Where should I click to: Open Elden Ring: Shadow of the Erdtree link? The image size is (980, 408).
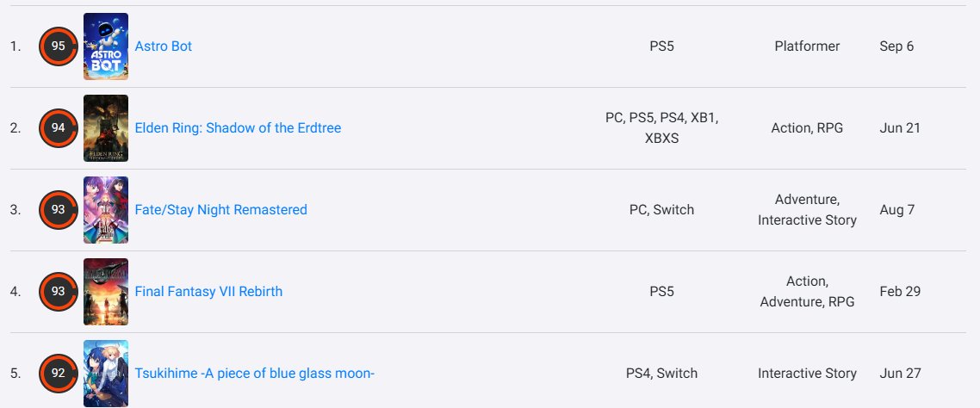238,128
